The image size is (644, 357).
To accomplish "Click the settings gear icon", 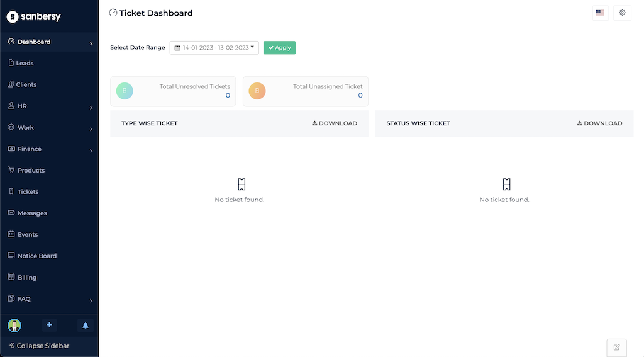I will pyautogui.click(x=622, y=13).
